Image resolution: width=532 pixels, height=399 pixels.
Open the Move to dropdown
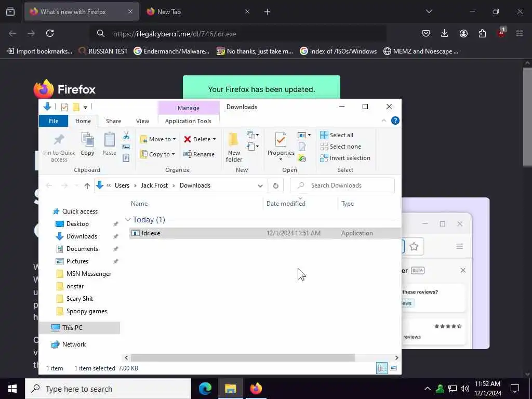click(158, 139)
